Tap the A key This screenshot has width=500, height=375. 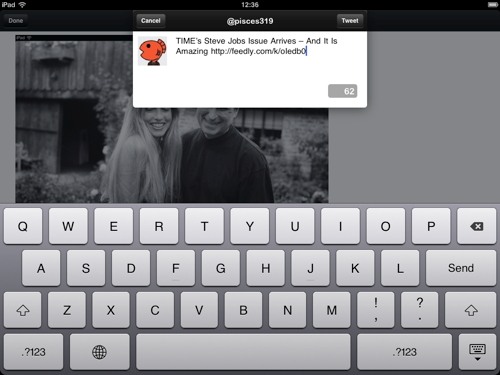(x=41, y=268)
